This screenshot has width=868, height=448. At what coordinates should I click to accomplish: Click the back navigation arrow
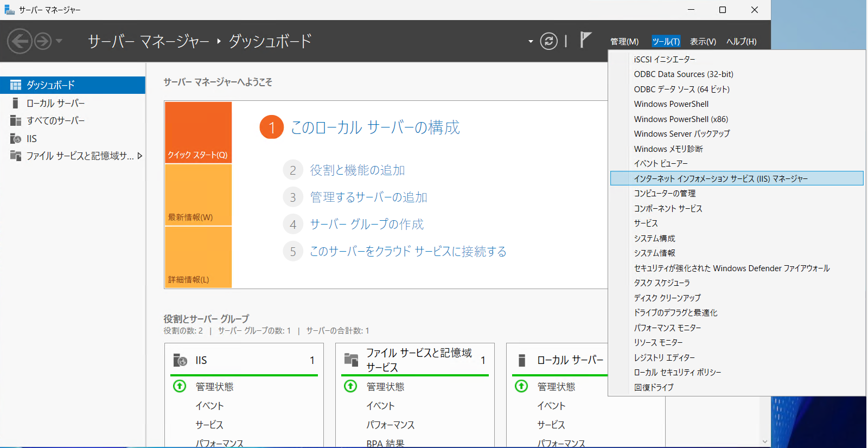coord(20,41)
